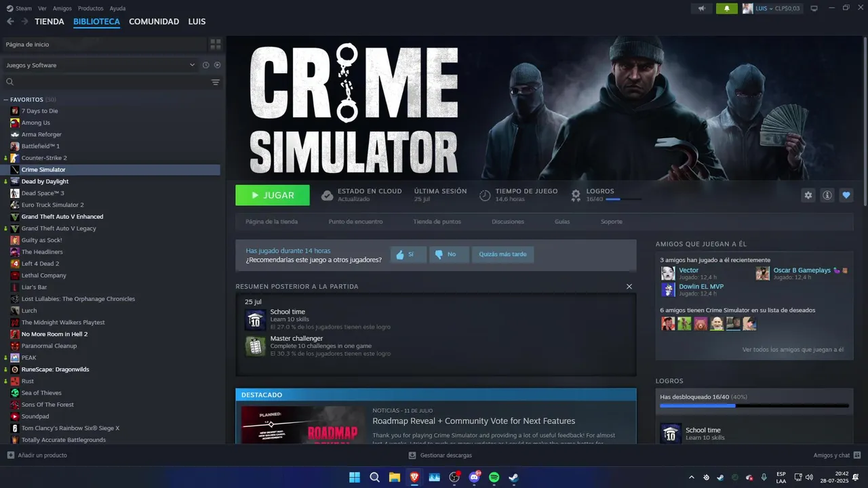Viewport: 868px width, 488px height.
Task: Show hidden system tray icons
Action: coord(691,477)
